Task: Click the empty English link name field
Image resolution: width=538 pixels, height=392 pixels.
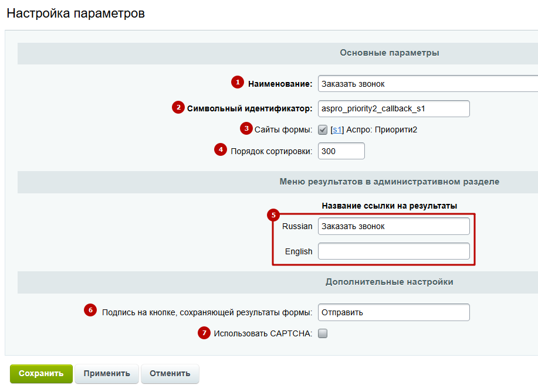Action: (x=393, y=251)
